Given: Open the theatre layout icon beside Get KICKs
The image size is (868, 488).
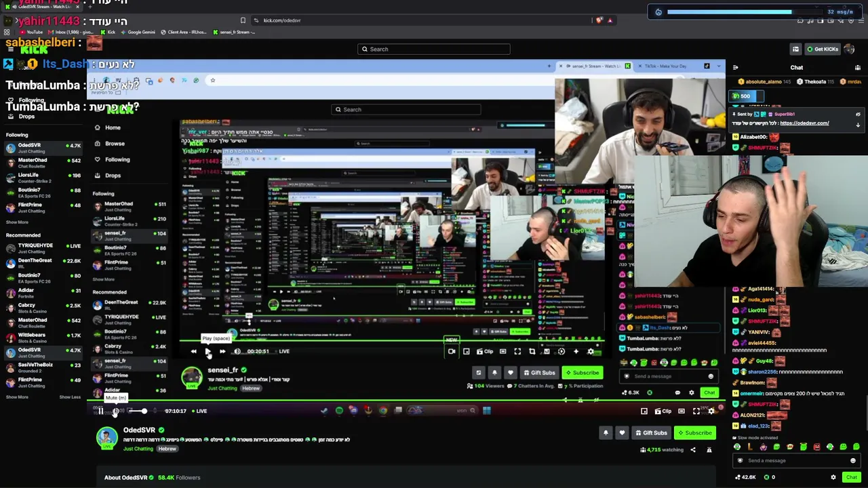Looking at the screenshot, I should pos(795,49).
